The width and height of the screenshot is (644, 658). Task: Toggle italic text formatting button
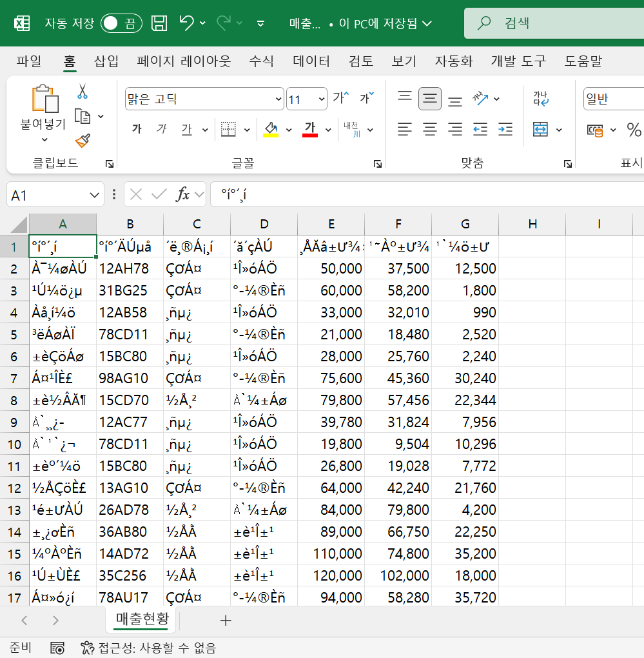coord(162,130)
